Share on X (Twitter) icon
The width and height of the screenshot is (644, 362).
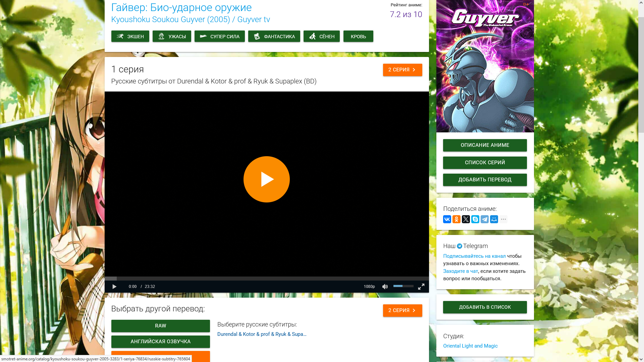(466, 219)
